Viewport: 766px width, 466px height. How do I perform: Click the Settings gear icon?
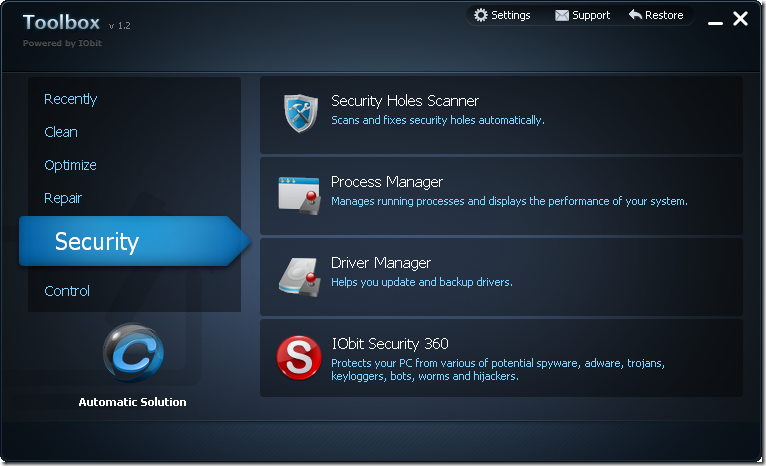pos(481,15)
